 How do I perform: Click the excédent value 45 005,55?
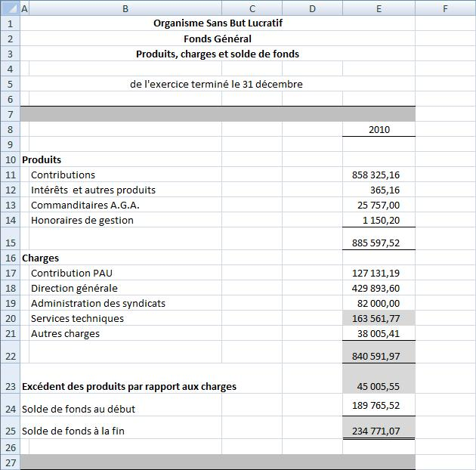pyautogui.click(x=378, y=386)
